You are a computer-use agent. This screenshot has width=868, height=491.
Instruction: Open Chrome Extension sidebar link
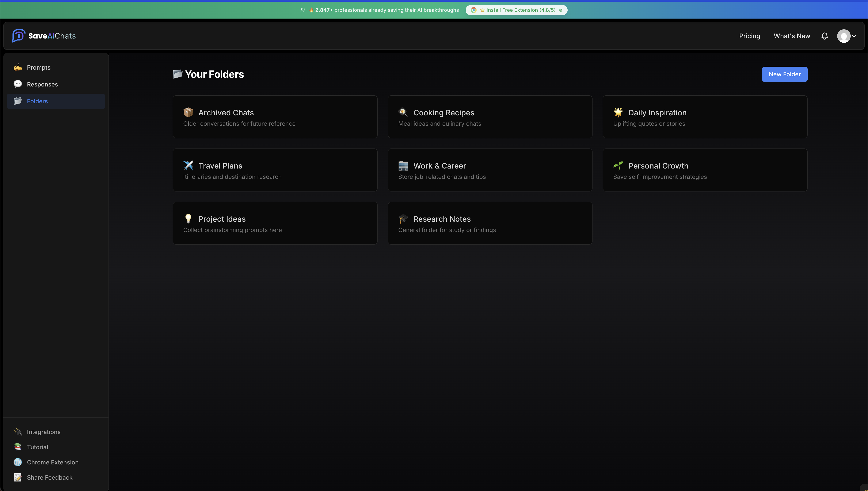[56, 462]
